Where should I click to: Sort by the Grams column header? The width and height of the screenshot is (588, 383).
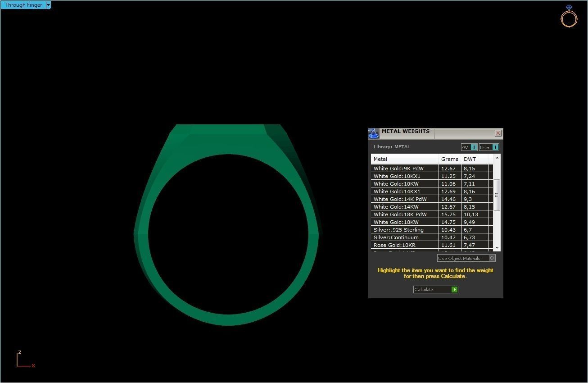(x=450, y=159)
